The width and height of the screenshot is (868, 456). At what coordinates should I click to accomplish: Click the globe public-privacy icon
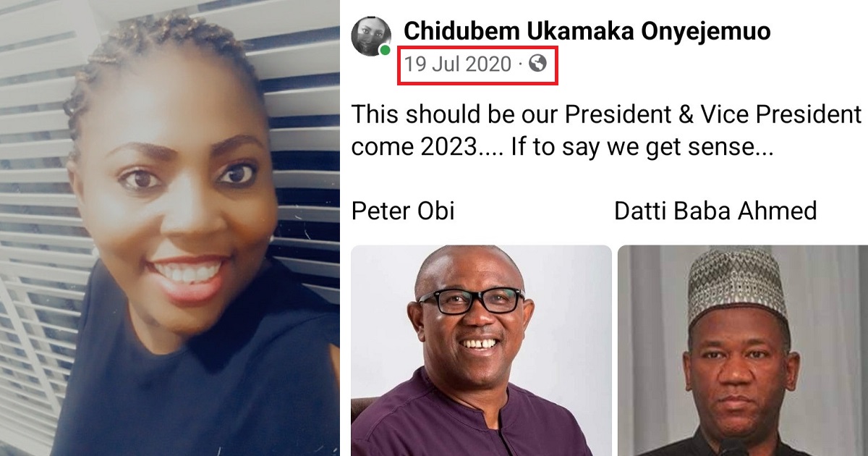(537, 64)
